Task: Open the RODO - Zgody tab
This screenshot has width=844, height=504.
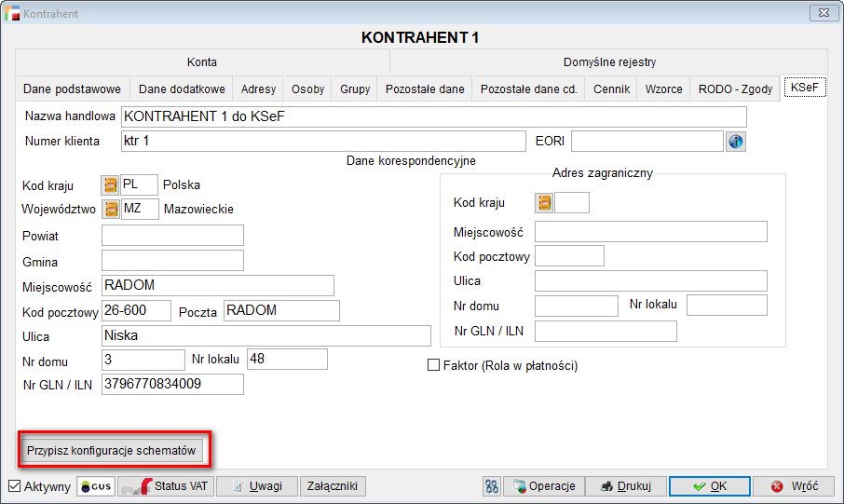Action: [x=735, y=89]
